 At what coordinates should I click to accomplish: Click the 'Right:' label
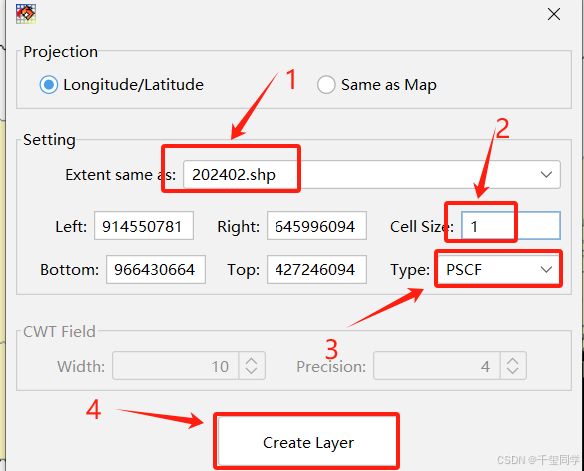[238, 226]
